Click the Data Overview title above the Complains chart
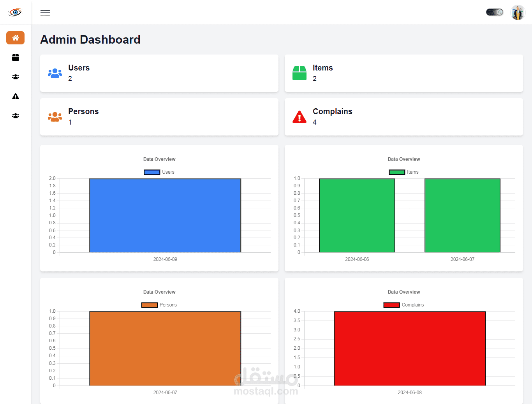 404,292
